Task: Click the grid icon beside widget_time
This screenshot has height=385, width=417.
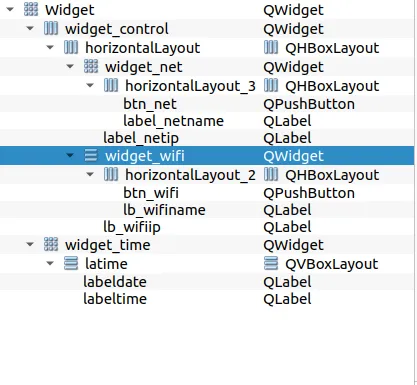Action: click(x=51, y=244)
